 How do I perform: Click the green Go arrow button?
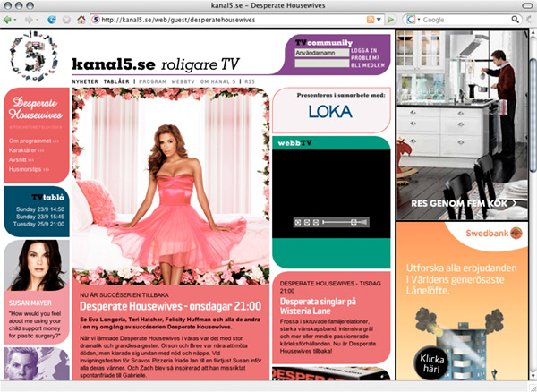point(390,20)
